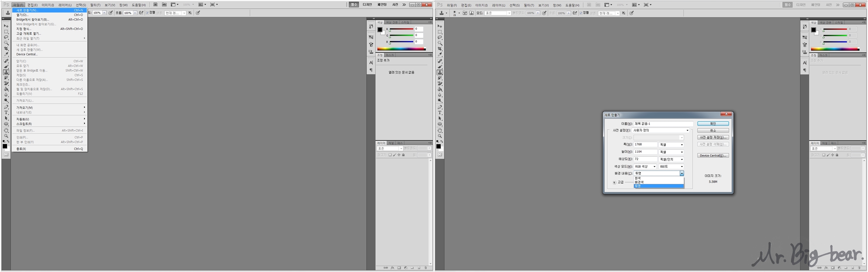
Task: Select Path Selection tool in right window
Action: coord(440,119)
